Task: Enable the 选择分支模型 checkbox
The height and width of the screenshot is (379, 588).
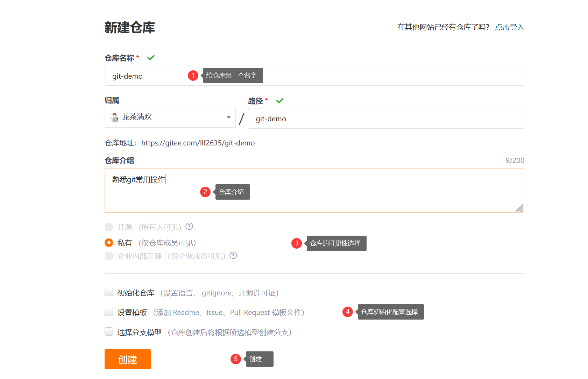Action: (108, 331)
